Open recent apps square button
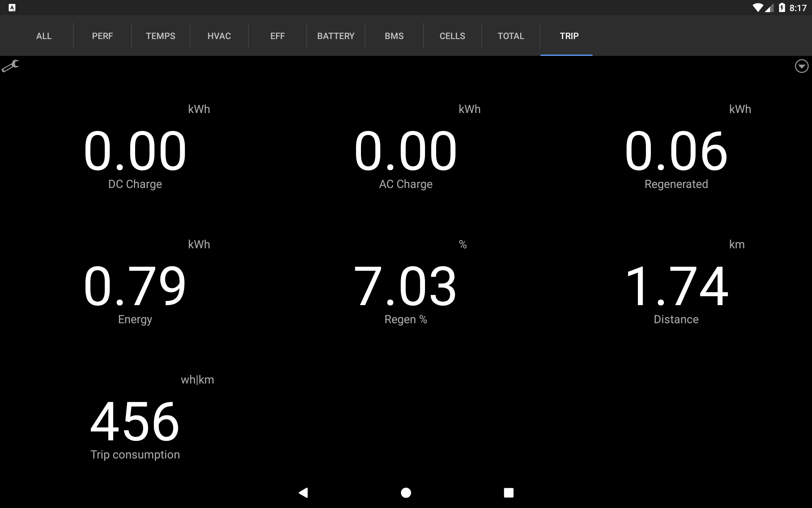This screenshot has height=508, width=812. [x=509, y=492]
